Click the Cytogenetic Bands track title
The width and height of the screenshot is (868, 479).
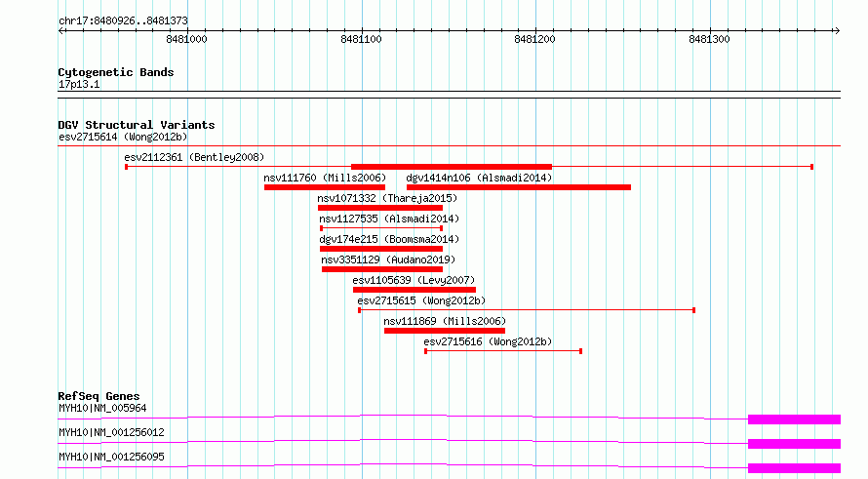coord(116,72)
